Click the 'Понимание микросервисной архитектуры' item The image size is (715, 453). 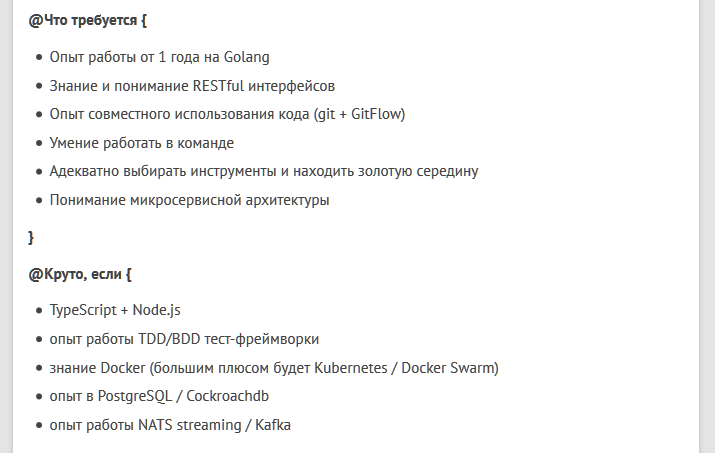point(189,200)
